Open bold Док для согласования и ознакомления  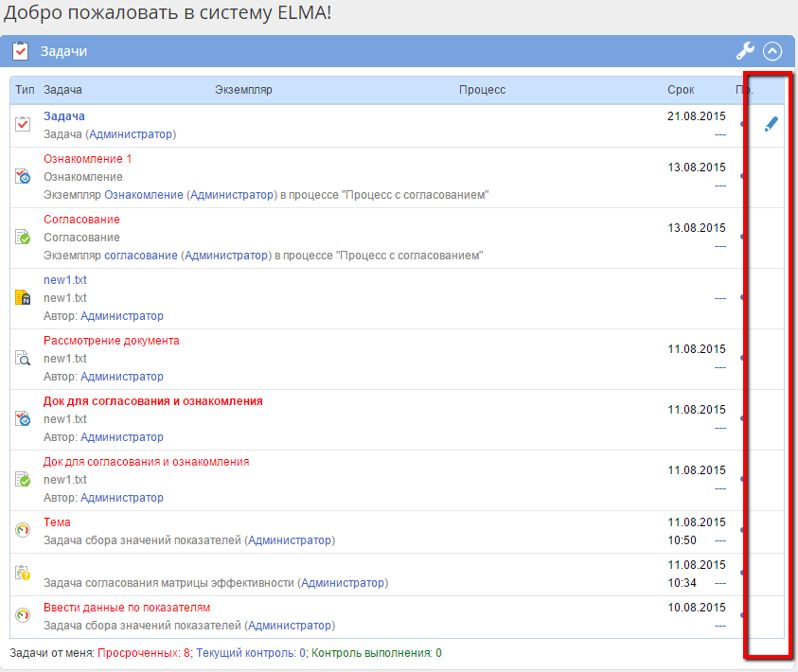pos(152,401)
